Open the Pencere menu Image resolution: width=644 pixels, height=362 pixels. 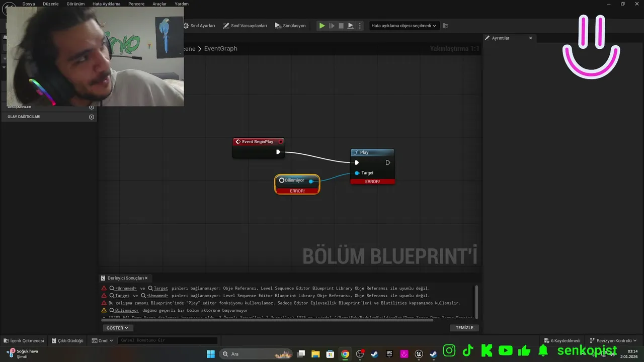click(136, 4)
